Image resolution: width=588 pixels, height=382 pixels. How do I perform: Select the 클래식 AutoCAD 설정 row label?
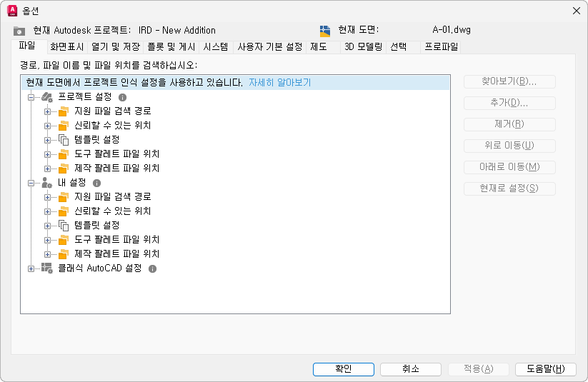tap(100, 268)
